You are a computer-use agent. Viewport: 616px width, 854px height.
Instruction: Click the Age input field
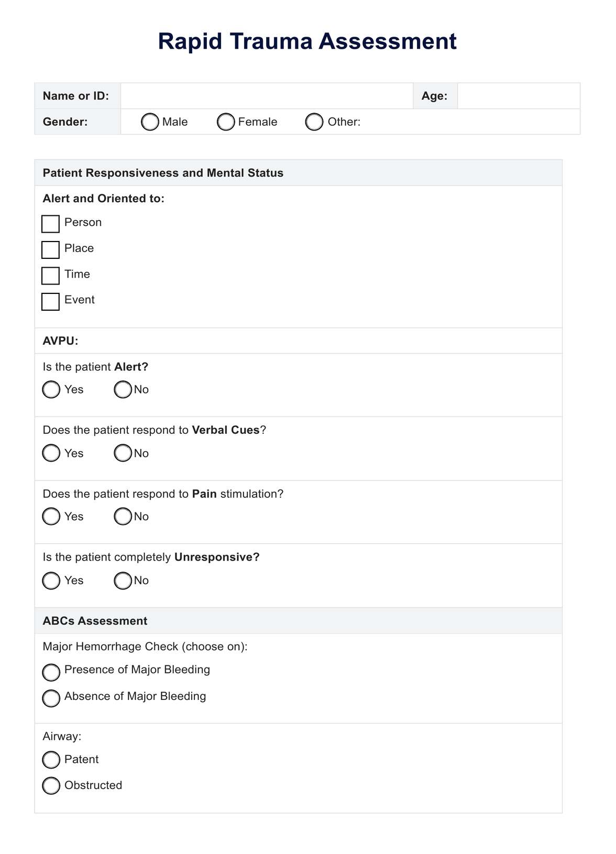pos(518,96)
